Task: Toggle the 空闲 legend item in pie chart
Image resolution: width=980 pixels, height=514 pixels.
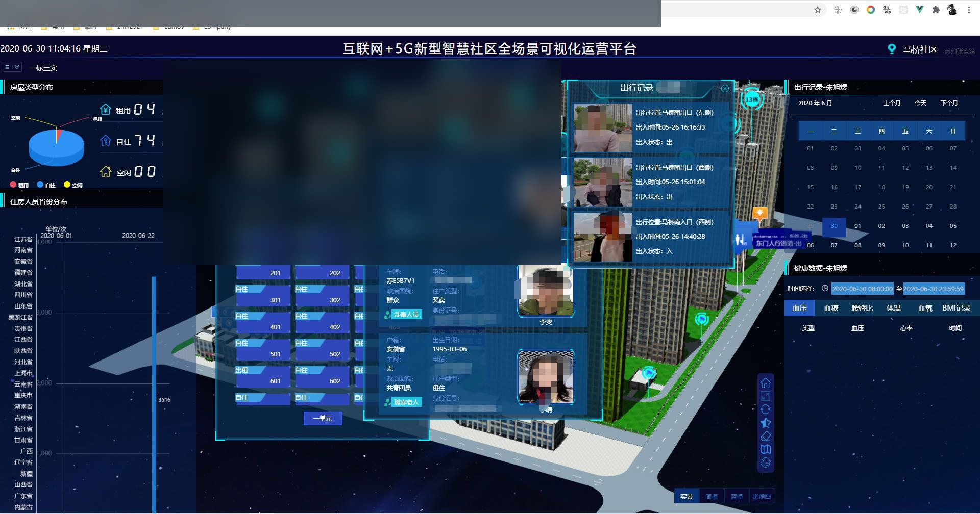Action: coord(73,185)
